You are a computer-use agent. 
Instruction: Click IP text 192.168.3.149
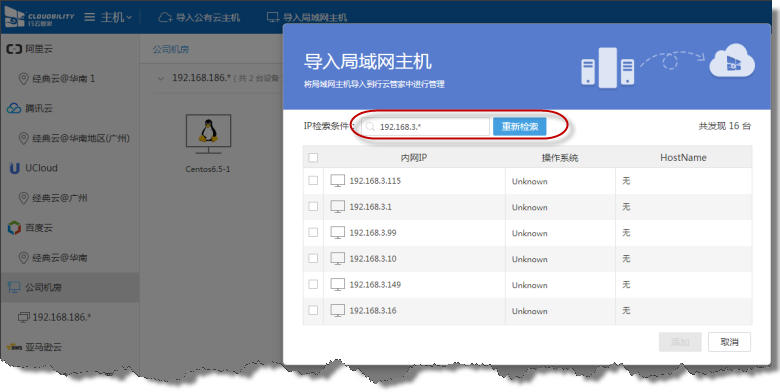coord(375,285)
